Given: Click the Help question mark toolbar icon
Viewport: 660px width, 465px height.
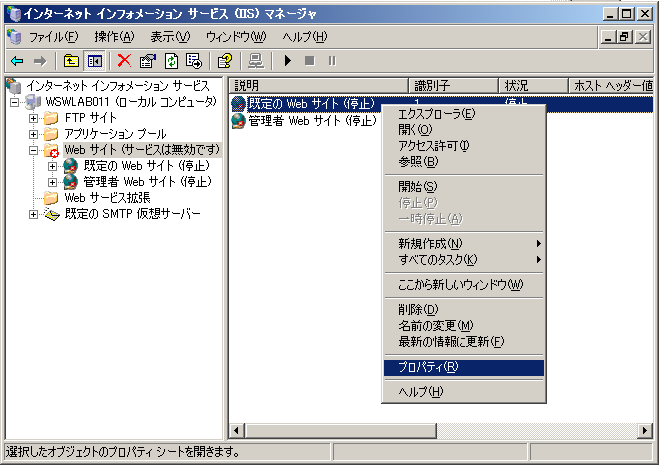Looking at the screenshot, I should click(x=225, y=61).
